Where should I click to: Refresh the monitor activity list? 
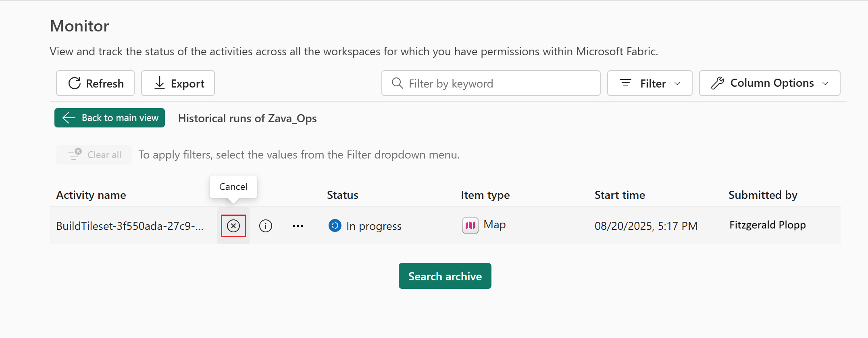(x=95, y=83)
